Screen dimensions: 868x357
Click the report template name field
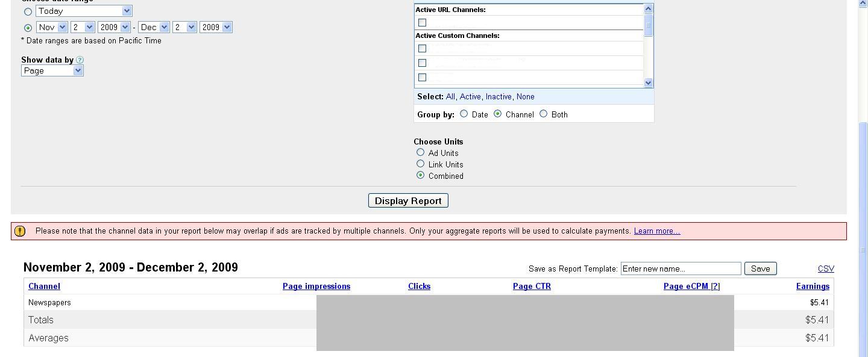(x=681, y=269)
